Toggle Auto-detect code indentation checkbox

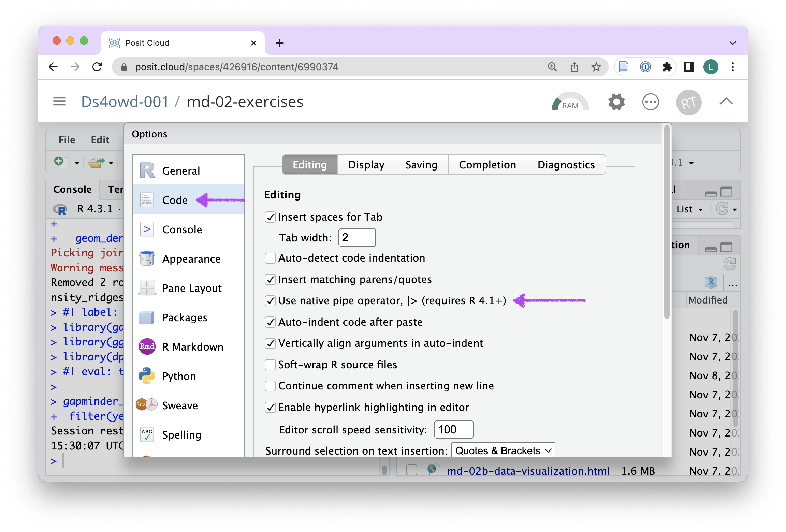point(271,258)
